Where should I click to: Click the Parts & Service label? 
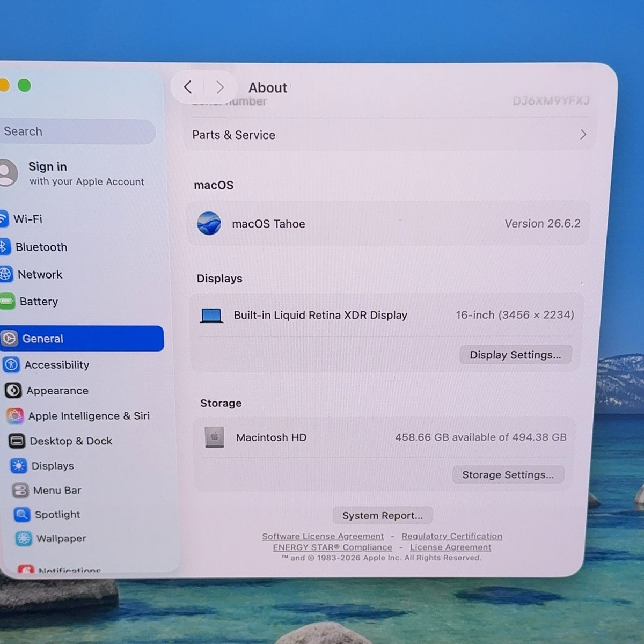tap(233, 135)
